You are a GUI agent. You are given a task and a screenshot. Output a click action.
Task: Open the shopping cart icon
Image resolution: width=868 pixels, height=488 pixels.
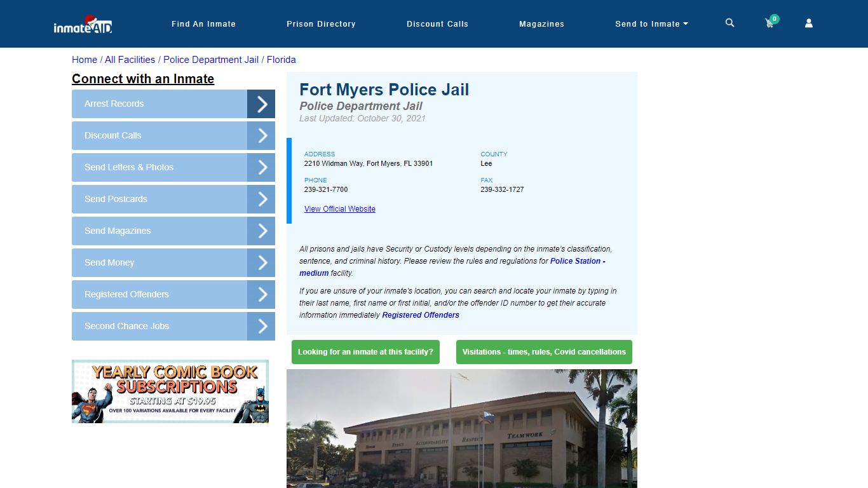coord(769,24)
